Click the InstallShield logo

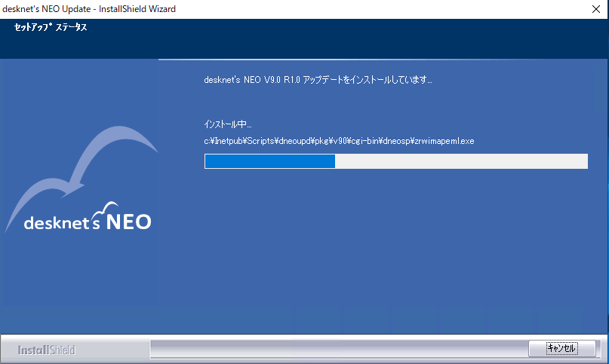pos(46,350)
